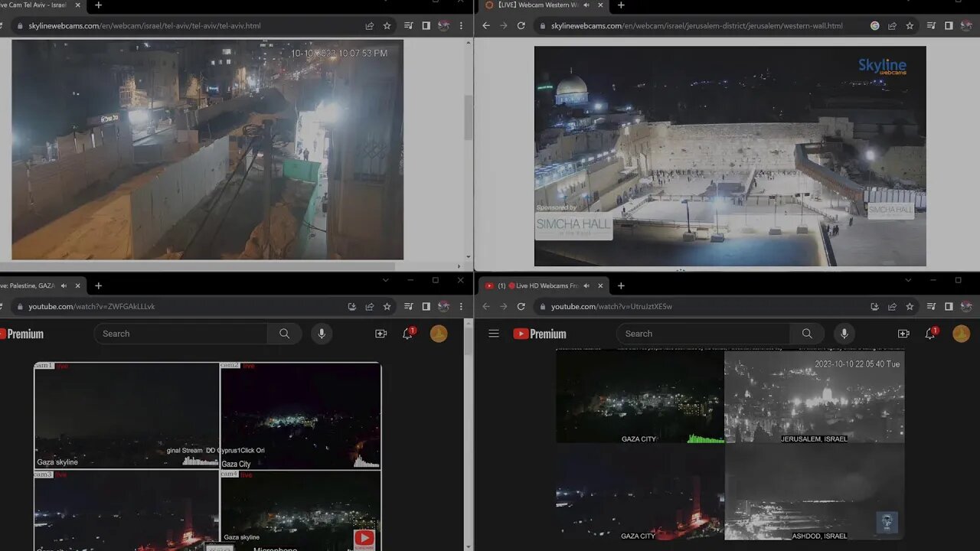
Task: Bookmark the Western Wall webcam page
Action: coord(910,26)
